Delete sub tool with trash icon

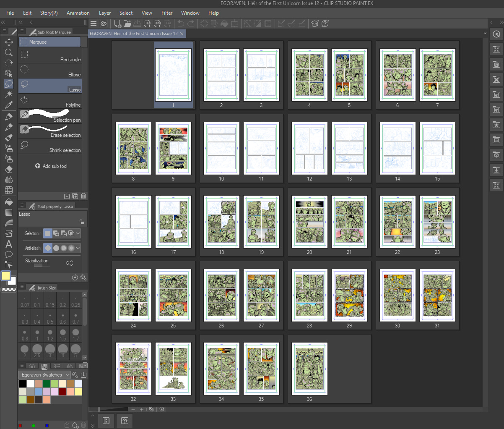[83, 196]
